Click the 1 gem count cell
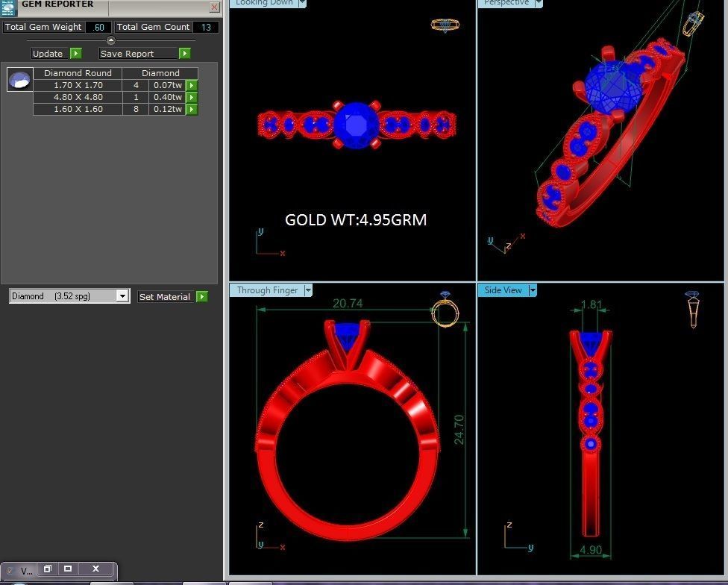 coord(136,98)
